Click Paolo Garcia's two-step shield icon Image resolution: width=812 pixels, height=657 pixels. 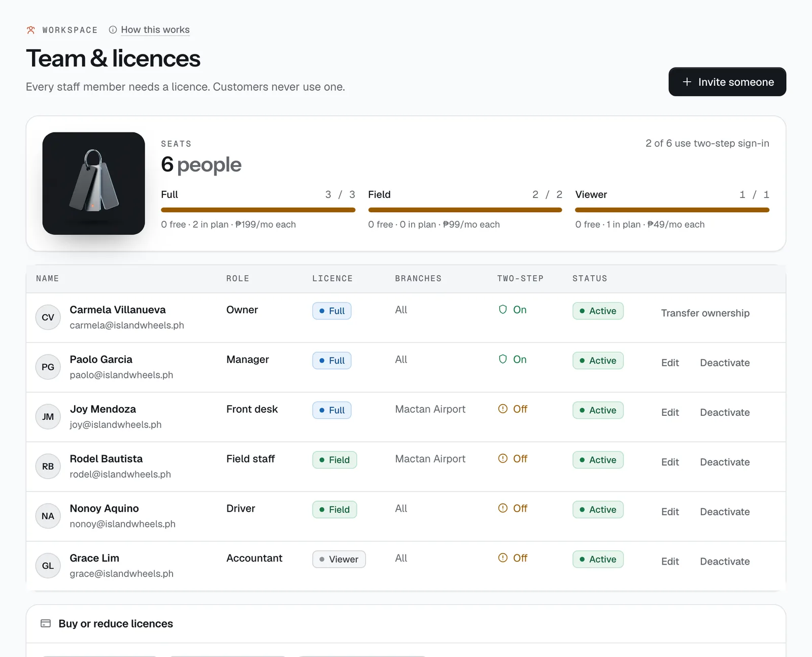click(x=503, y=359)
